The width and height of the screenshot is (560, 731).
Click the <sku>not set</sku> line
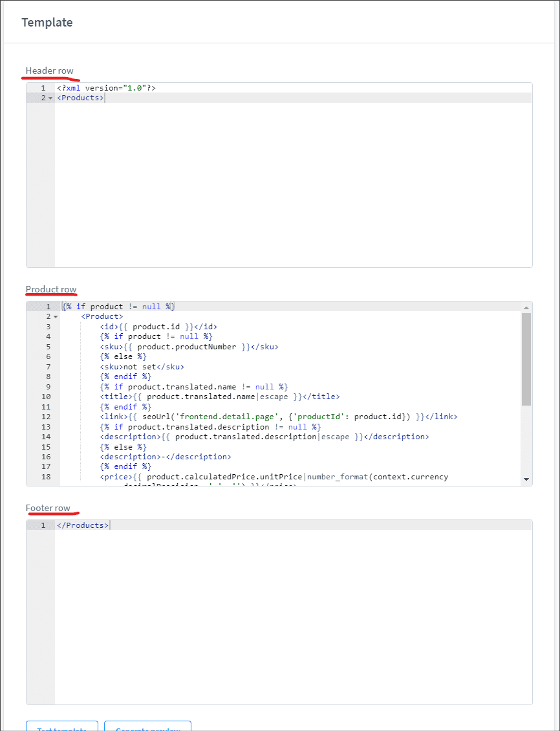click(142, 367)
